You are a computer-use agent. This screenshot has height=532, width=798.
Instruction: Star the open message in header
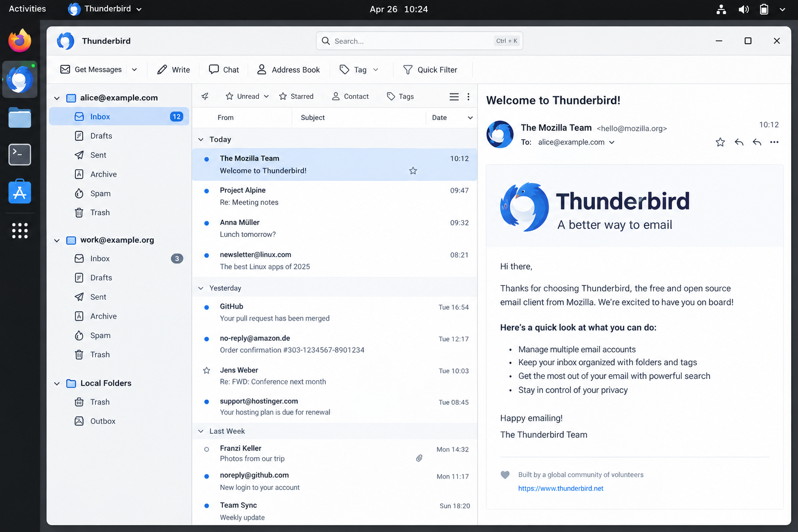(720, 142)
